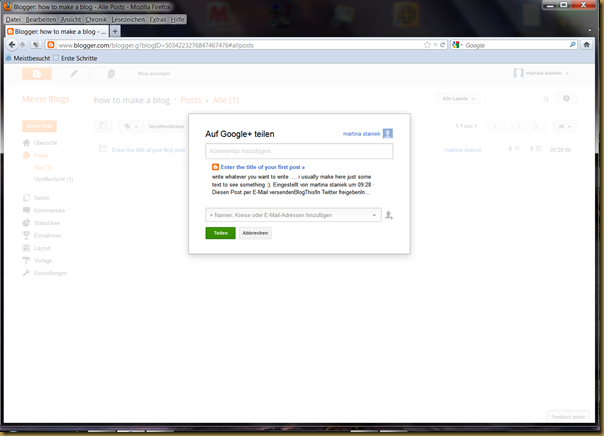Click the Neuer Post button

pyautogui.click(x=39, y=126)
